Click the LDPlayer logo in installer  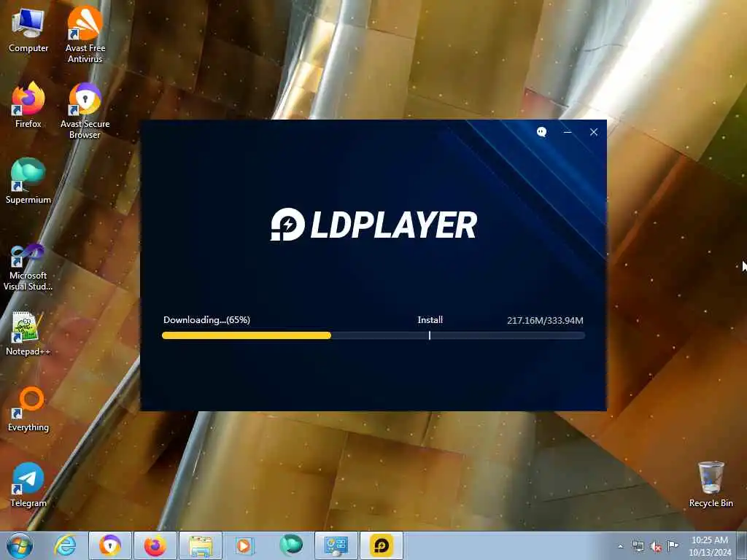pyautogui.click(x=373, y=225)
